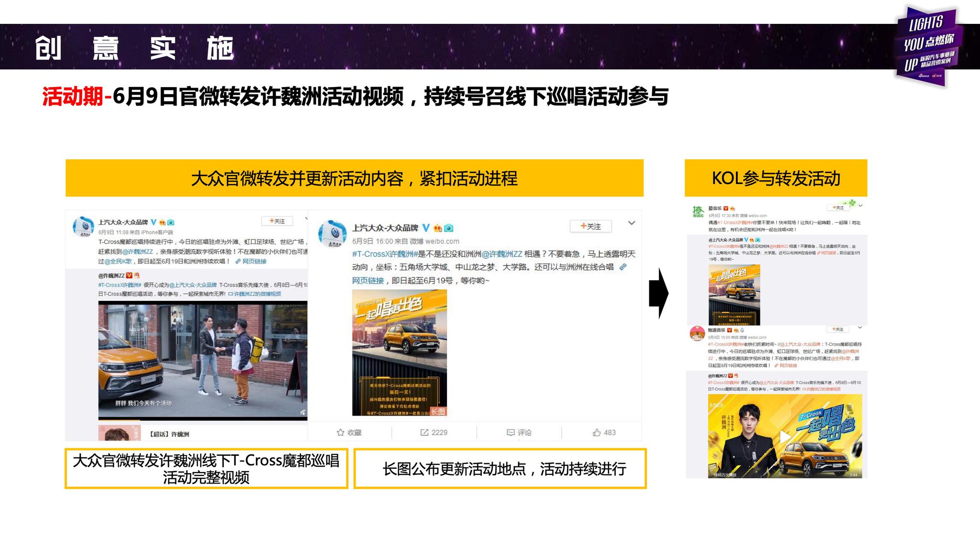
Task: Toggle +关注 on the 11:08 post
Action: 277,221
